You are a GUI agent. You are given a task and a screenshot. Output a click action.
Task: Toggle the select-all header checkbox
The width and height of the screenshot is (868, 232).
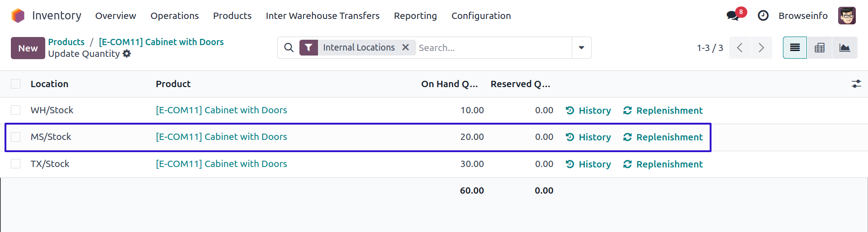16,84
